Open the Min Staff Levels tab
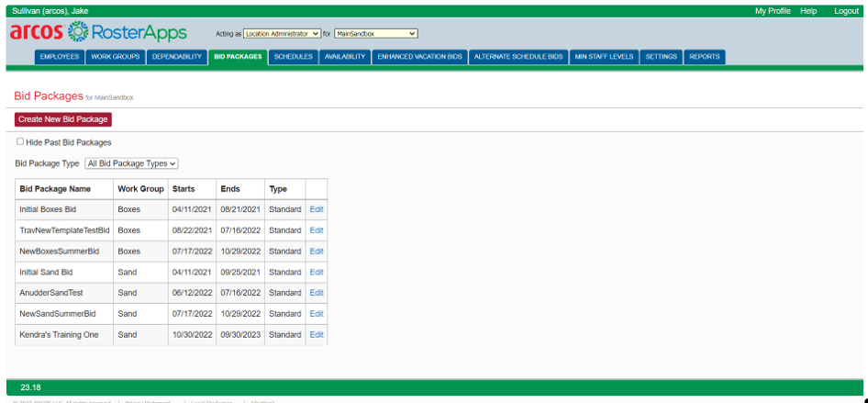Image resolution: width=868 pixels, height=403 pixels. [604, 57]
